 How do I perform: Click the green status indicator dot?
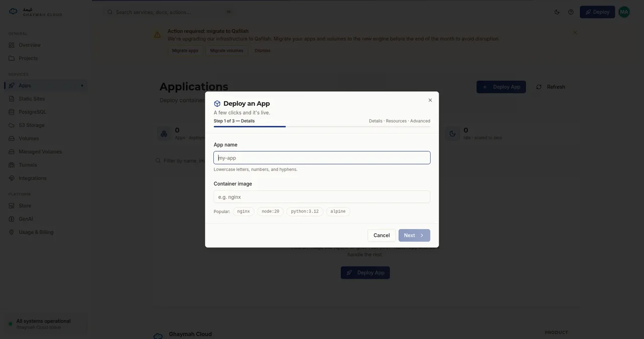pos(10,324)
